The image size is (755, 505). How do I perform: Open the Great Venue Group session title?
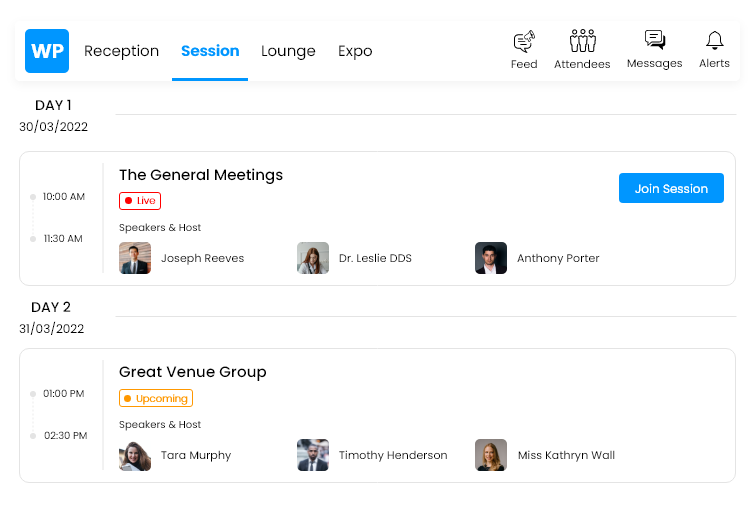click(193, 372)
